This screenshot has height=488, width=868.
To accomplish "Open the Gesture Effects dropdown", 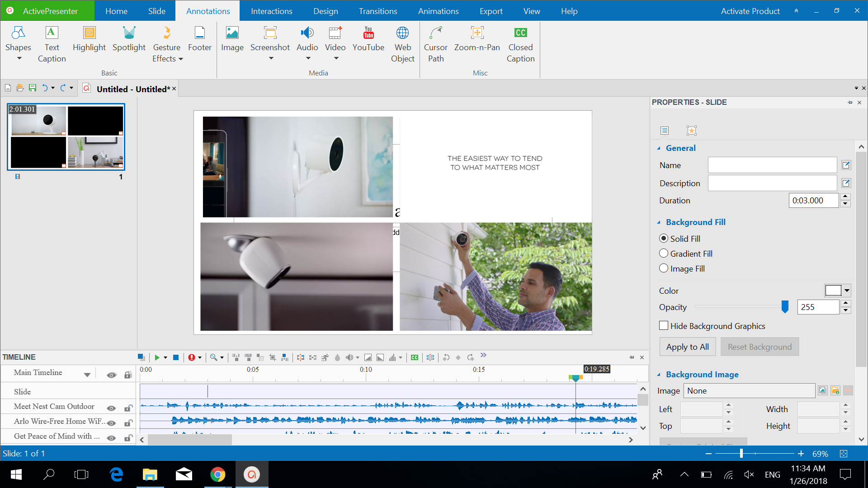I will pos(180,59).
